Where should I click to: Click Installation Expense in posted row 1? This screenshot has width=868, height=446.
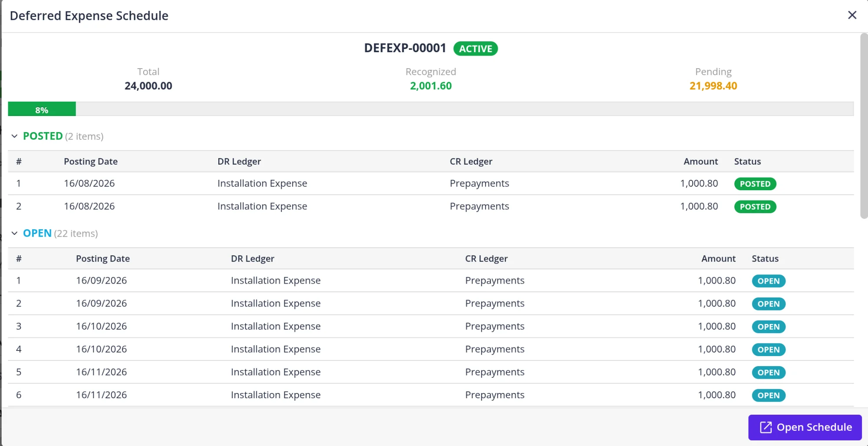(x=262, y=183)
